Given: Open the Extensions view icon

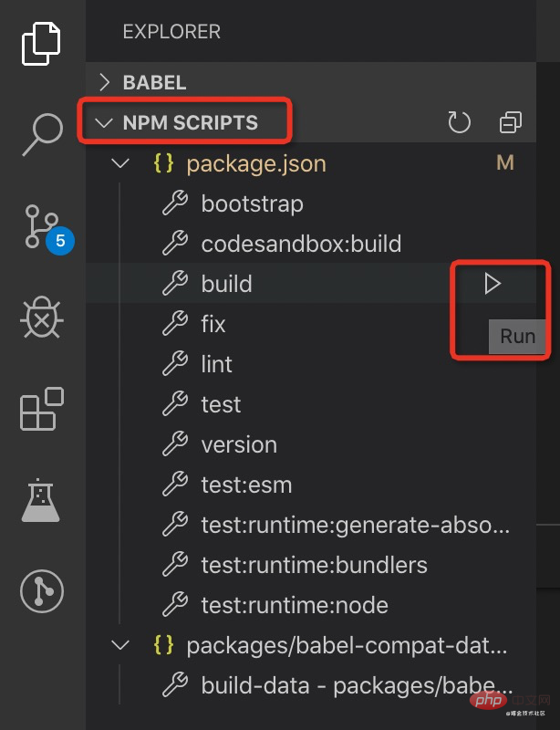Looking at the screenshot, I should (41, 409).
